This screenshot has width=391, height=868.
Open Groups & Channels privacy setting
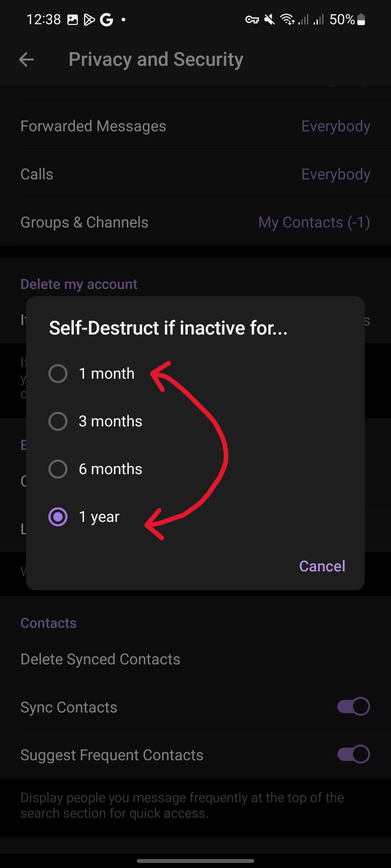pyautogui.click(x=195, y=222)
